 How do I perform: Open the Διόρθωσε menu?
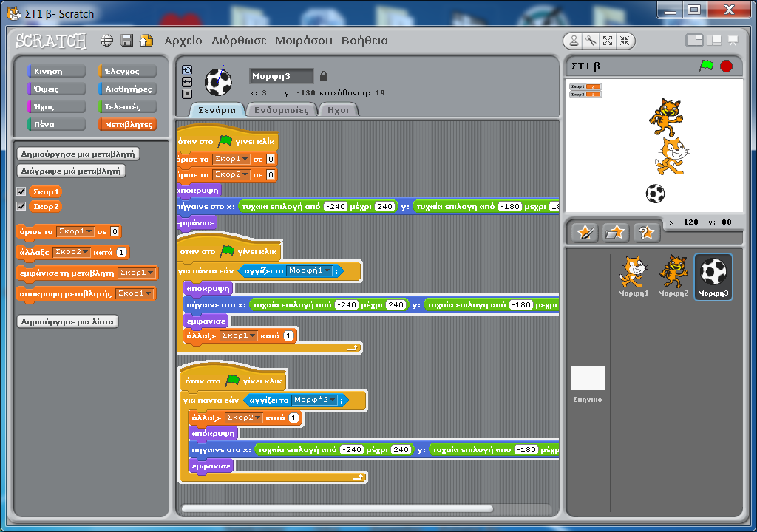pos(239,41)
